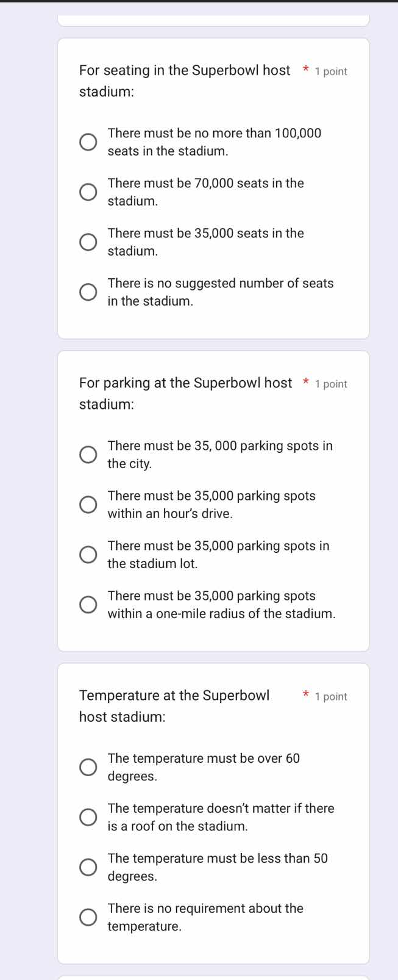Choose "35,000 parking spots in the city"
This screenshot has height=980, width=398.
click(88, 454)
